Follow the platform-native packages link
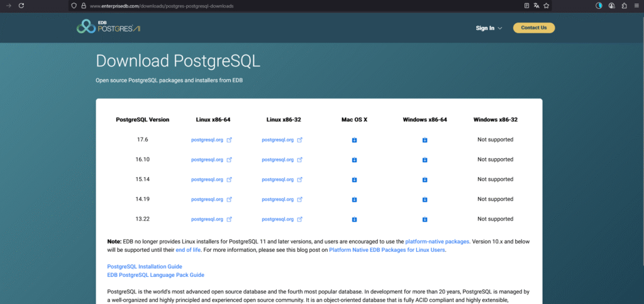Viewport: 644px width, 304px height. (437, 241)
